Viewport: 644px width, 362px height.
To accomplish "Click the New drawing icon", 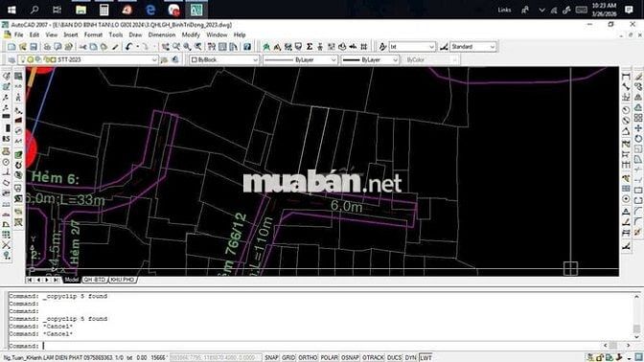I will tap(11, 47).
